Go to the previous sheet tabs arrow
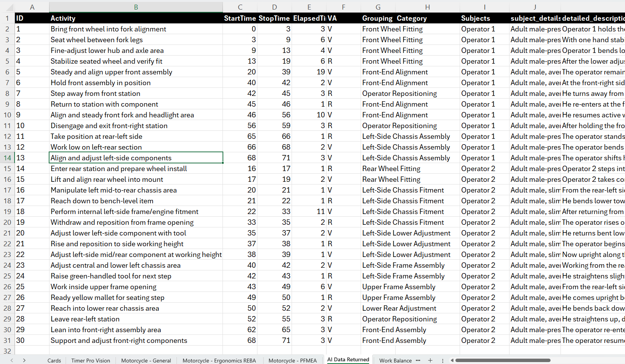This screenshot has height=364, width=625. coord(12,360)
